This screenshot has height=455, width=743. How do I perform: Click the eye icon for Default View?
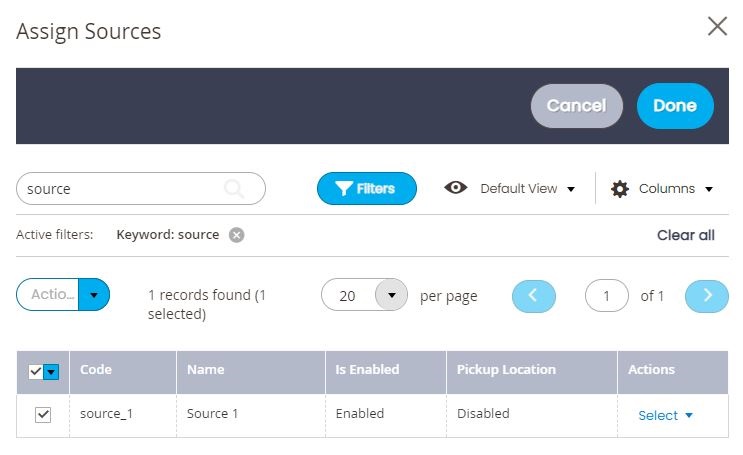pos(456,188)
